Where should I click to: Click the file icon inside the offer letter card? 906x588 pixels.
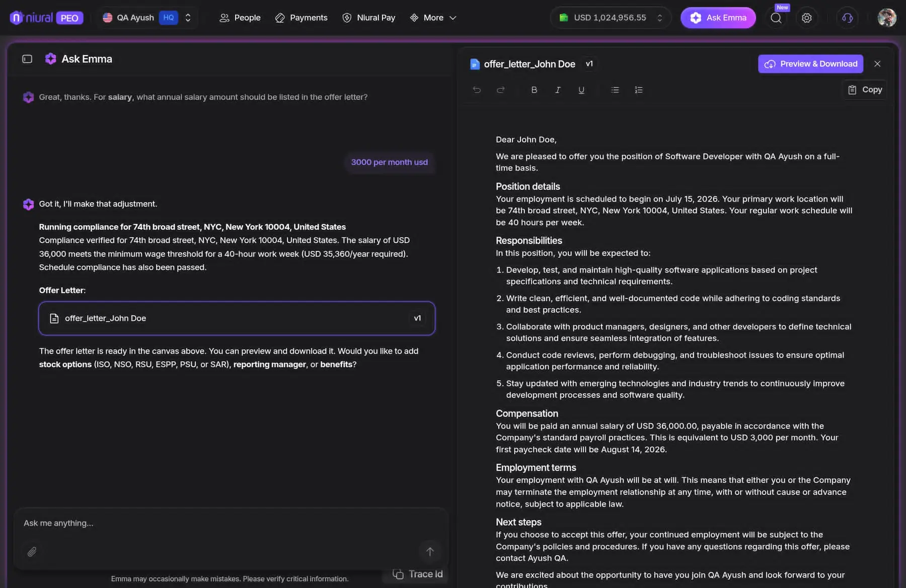pos(54,318)
